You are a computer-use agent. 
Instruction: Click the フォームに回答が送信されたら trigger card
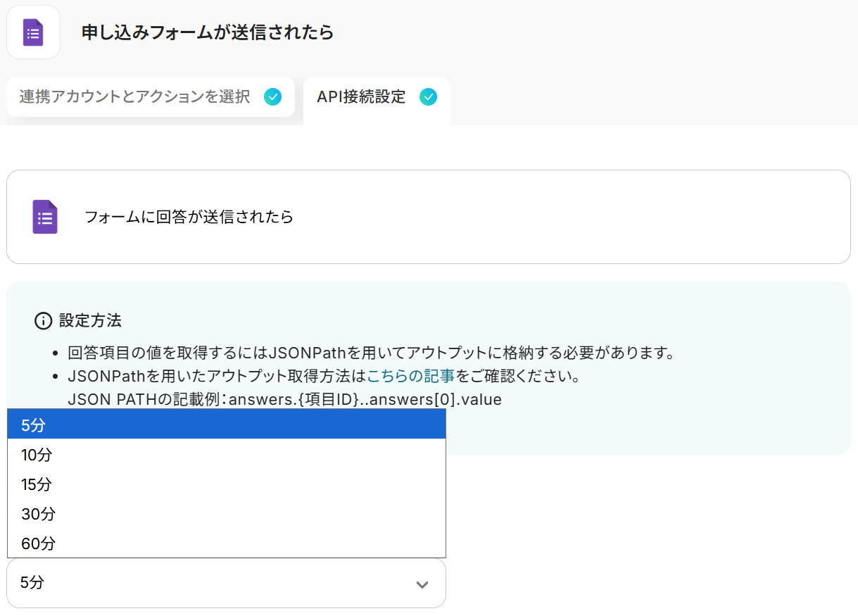(428, 217)
